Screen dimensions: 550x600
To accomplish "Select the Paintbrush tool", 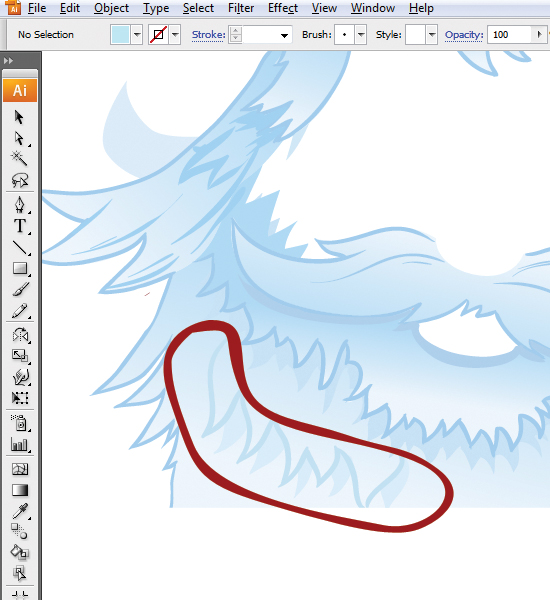I will pos(20,290).
